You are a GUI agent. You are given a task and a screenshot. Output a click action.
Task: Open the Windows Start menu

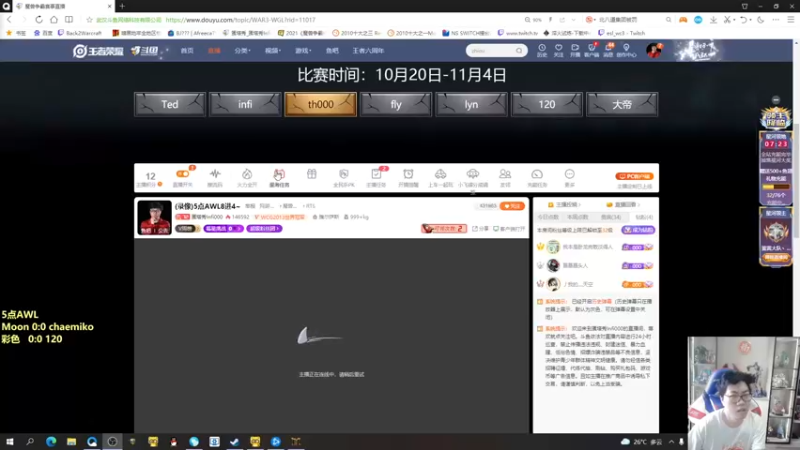pos(10,441)
